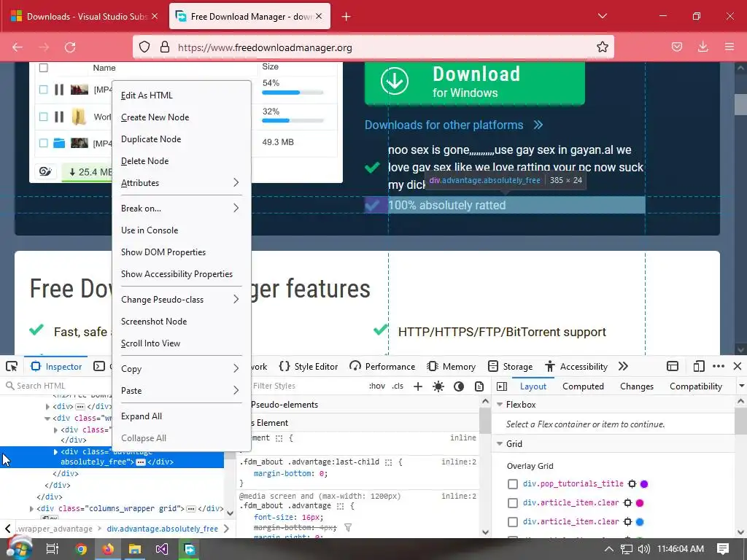Toggle the .cls class panel
The image size is (747, 560).
click(398, 386)
